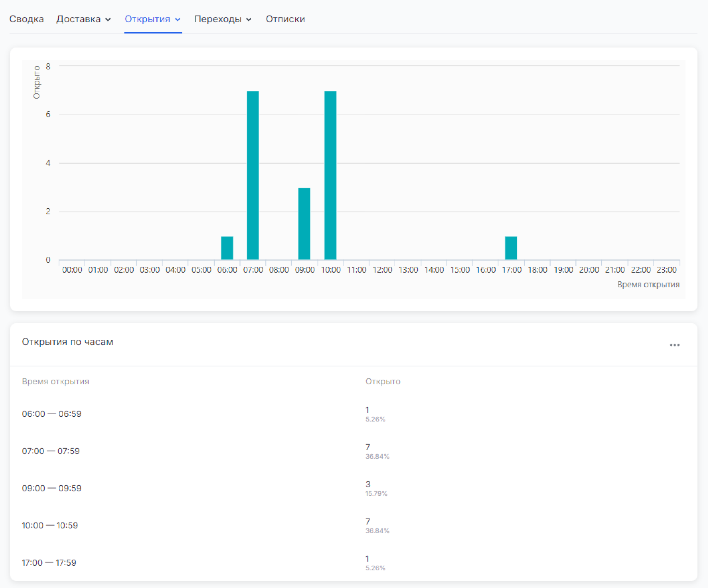
Task: Click the 09:00 bar in the chart
Action: click(x=304, y=224)
